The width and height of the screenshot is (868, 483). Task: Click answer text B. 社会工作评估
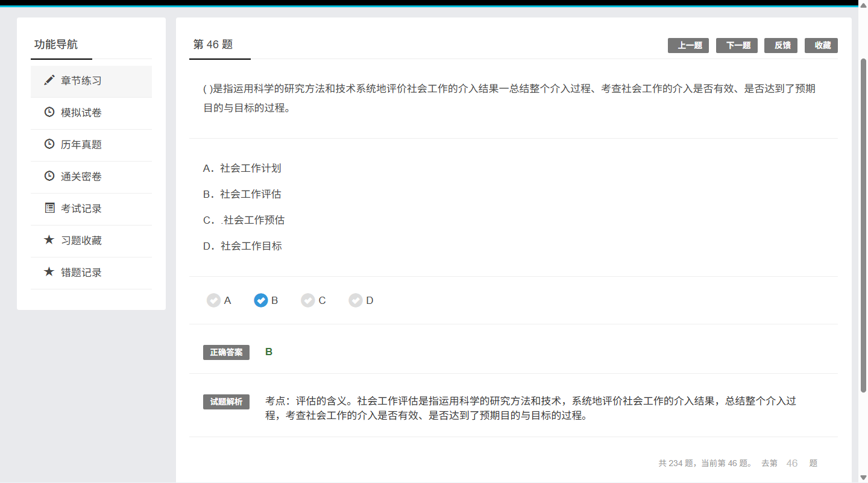tap(242, 194)
